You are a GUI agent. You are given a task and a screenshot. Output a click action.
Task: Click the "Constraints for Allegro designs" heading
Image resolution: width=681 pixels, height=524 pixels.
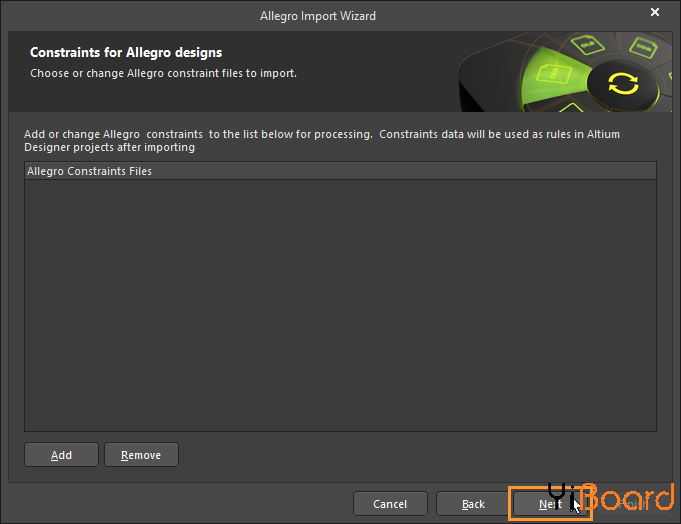[x=126, y=53]
